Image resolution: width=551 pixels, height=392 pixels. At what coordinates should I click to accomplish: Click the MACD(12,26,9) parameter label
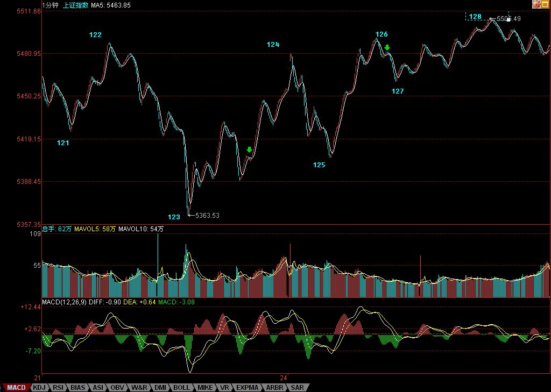tap(63, 302)
